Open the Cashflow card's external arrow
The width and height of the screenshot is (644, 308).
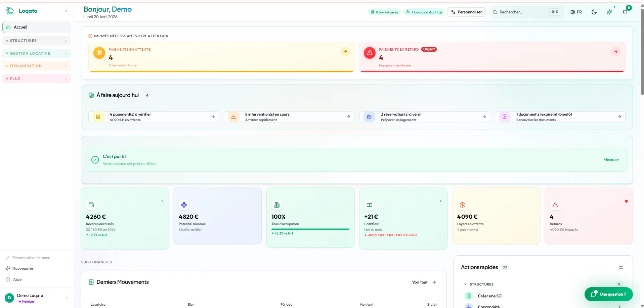(x=440, y=201)
